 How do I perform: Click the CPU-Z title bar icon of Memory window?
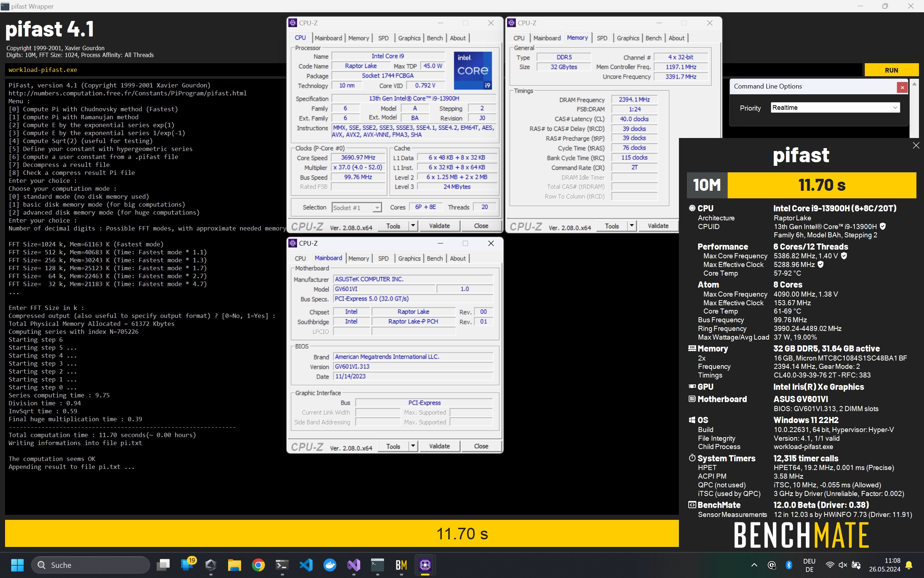pos(512,23)
